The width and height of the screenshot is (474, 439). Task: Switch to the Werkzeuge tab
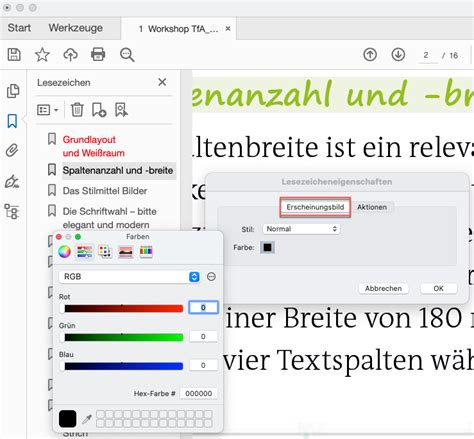(x=76, y=28)
